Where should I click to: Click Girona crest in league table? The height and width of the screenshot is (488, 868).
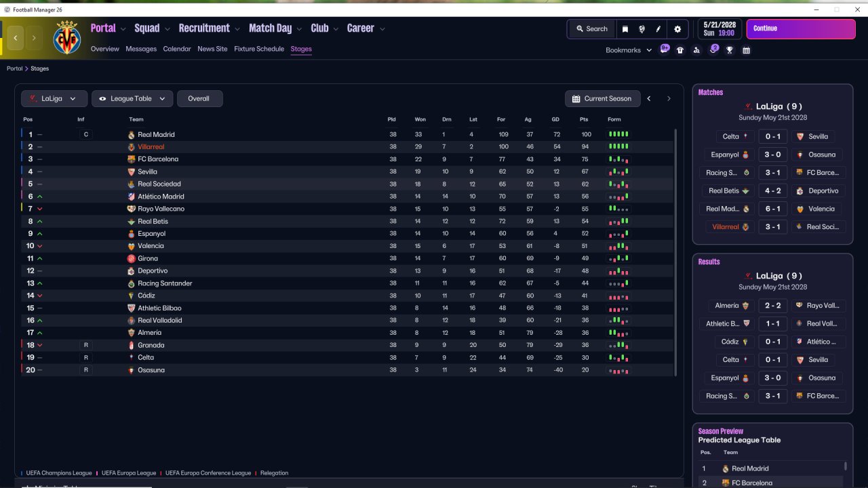132,259
